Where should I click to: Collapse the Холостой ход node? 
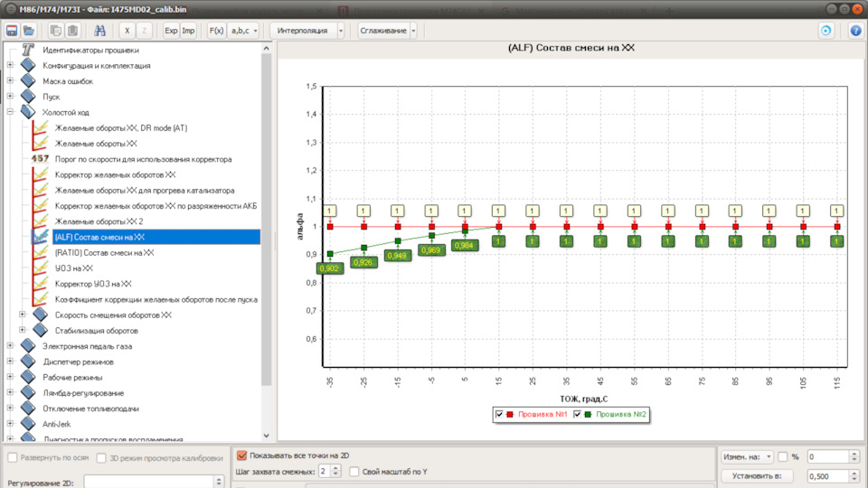pyautogui.click(x=10, y=112)
